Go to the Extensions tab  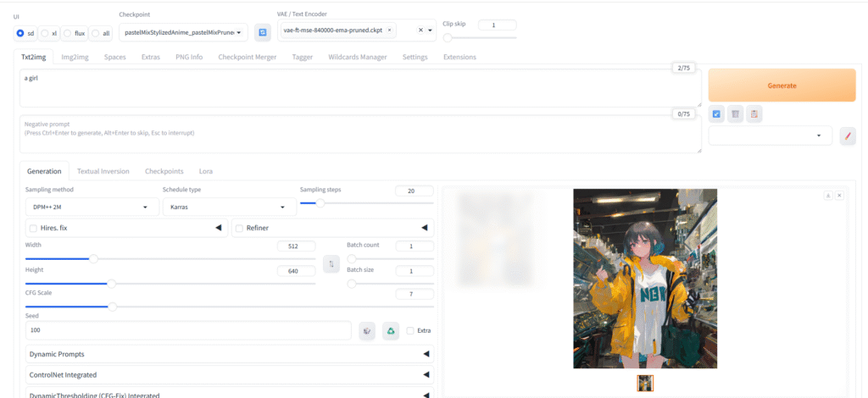[459, 57]
